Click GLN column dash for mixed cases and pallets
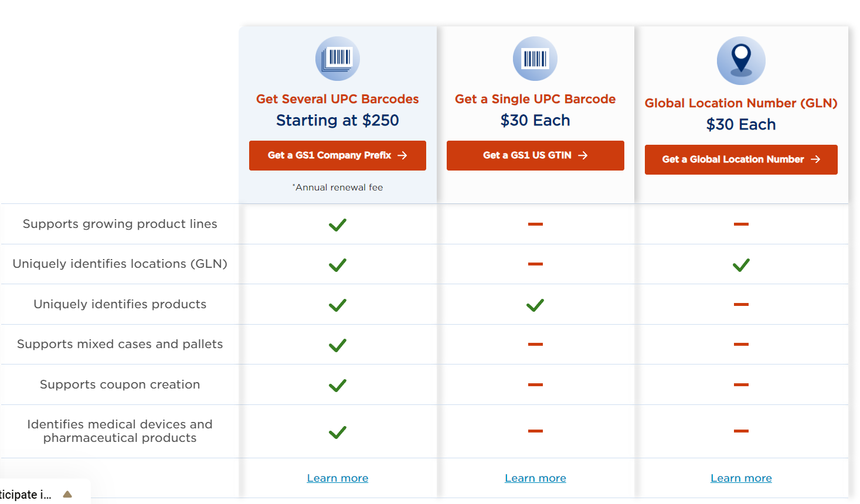Image resolution: width=860 pixels, height=504 pixels. (741, 344)
